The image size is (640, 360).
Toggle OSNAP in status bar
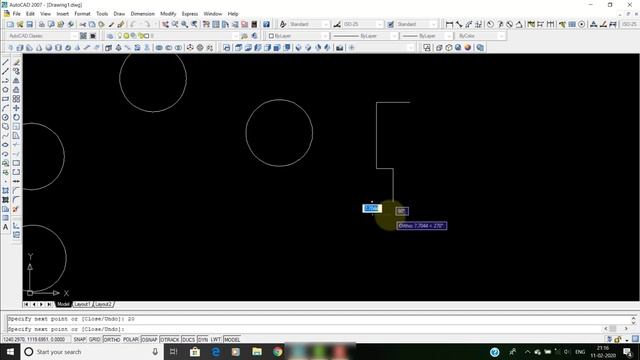tap(149, 340)
